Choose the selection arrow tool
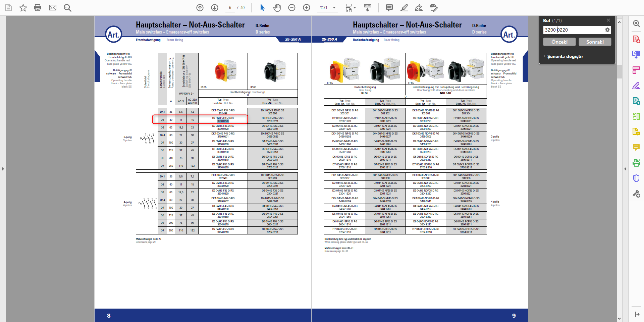 [262, 8]
